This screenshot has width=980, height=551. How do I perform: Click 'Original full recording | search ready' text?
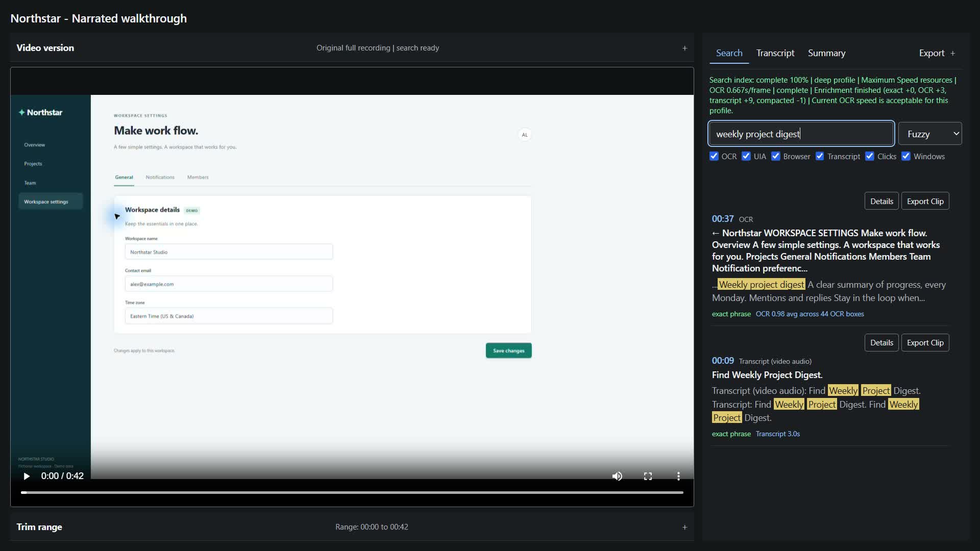[378, 48]
